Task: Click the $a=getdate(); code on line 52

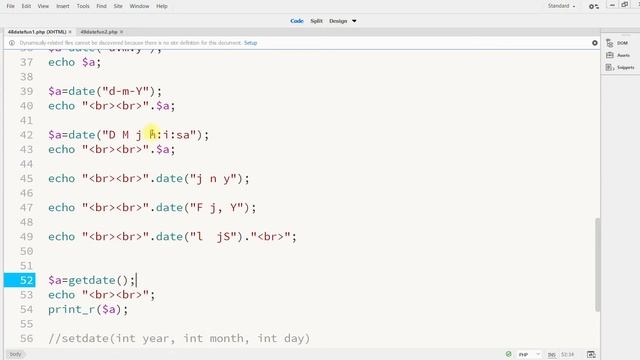Action: pos(91,280)
